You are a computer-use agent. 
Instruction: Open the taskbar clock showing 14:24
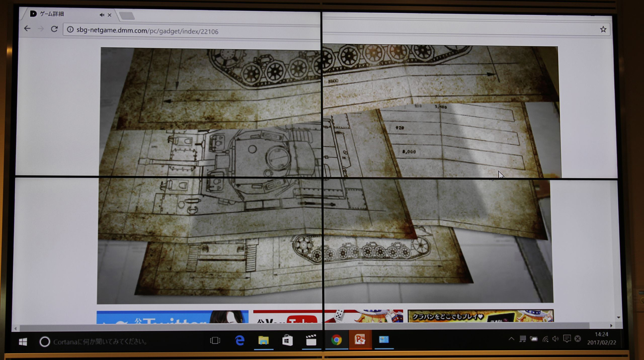tap(602, 338)
